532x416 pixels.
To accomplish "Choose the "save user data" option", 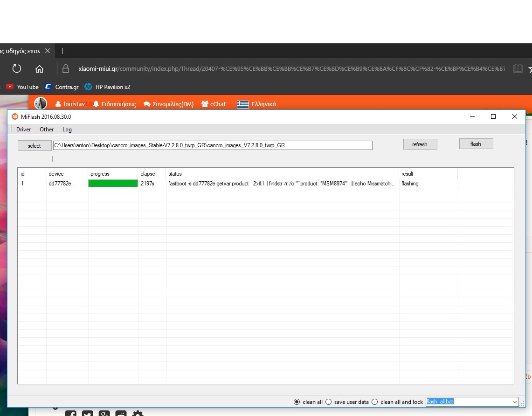I will click(x=328, y=402).
